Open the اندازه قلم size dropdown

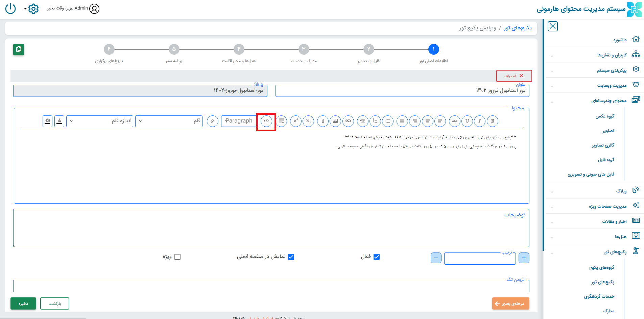[x=100, y=121]
